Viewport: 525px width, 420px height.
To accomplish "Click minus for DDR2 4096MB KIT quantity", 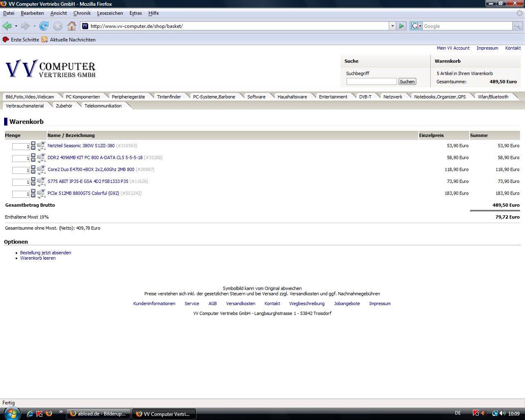I will [x=33, y=160].
